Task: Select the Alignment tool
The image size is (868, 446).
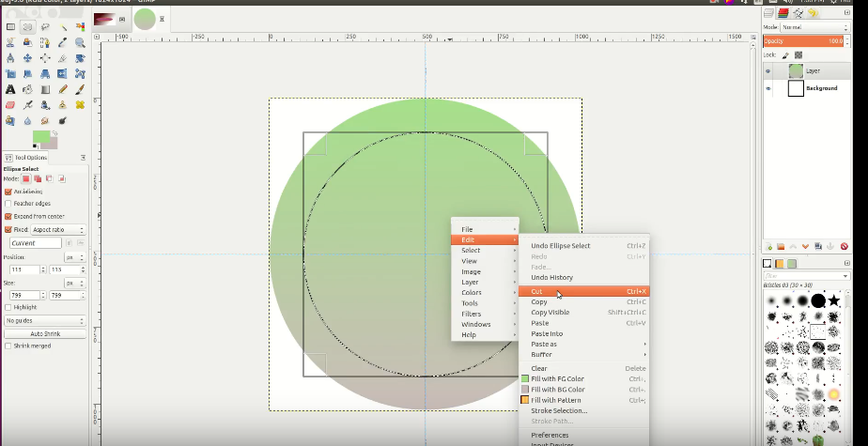Action: point(45,58)
